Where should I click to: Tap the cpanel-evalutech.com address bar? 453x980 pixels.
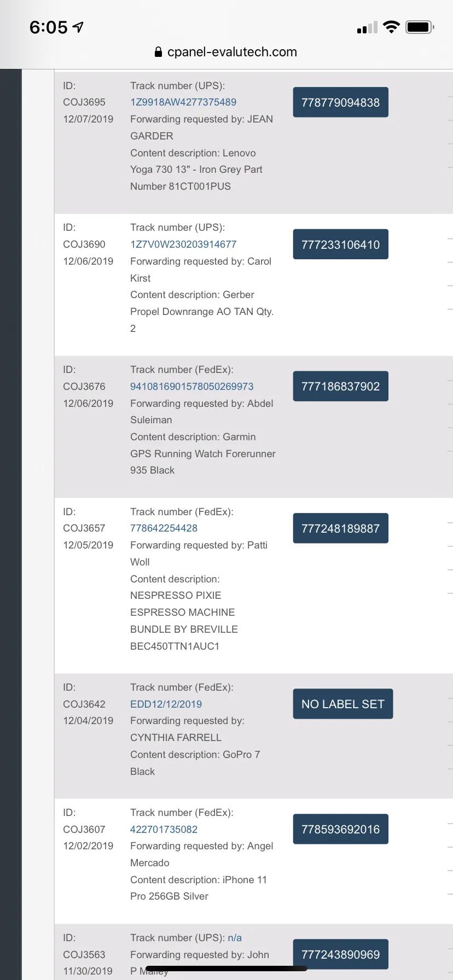pos(226,52)
